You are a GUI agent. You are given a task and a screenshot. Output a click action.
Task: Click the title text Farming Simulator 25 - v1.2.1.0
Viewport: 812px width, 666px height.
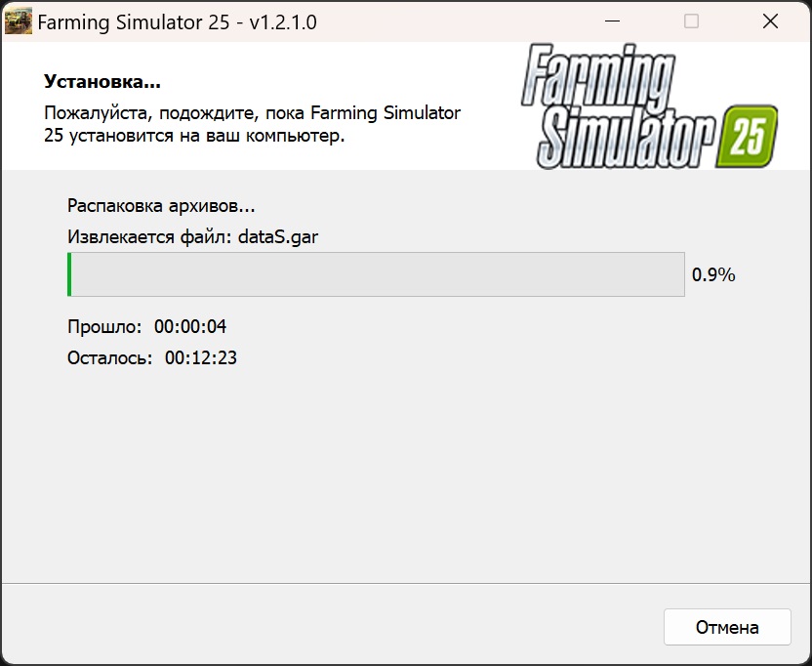click(x=177, y=22)
